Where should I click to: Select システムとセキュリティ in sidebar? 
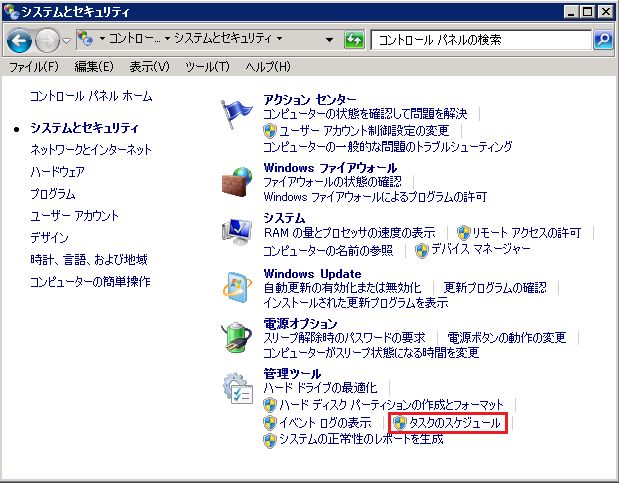coord(84,128)
